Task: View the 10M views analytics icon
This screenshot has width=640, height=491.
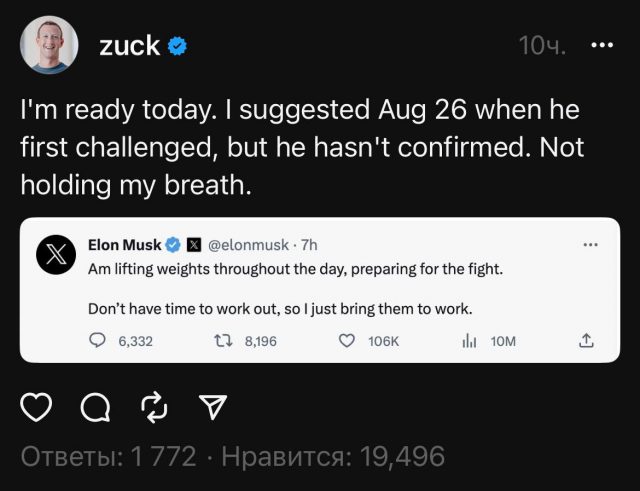Action: click(469, 341)
